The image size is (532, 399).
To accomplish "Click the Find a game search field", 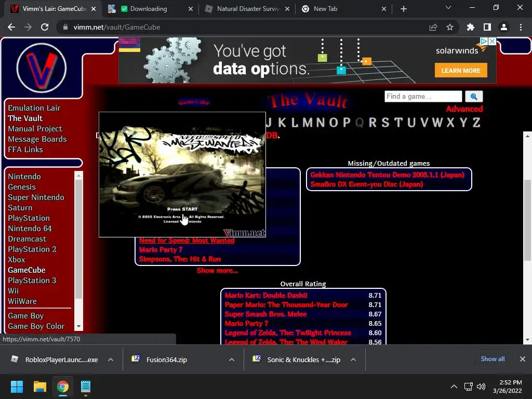I will (423, 96).
